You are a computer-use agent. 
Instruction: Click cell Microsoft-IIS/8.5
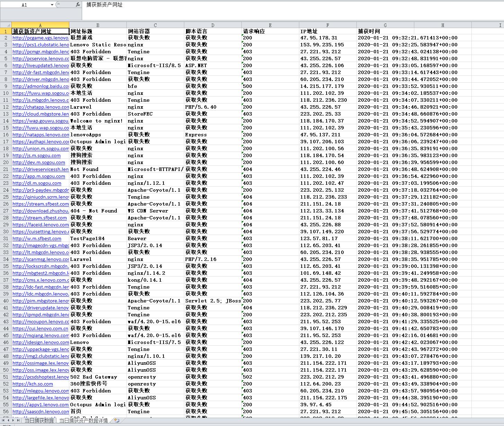point(154,65)
